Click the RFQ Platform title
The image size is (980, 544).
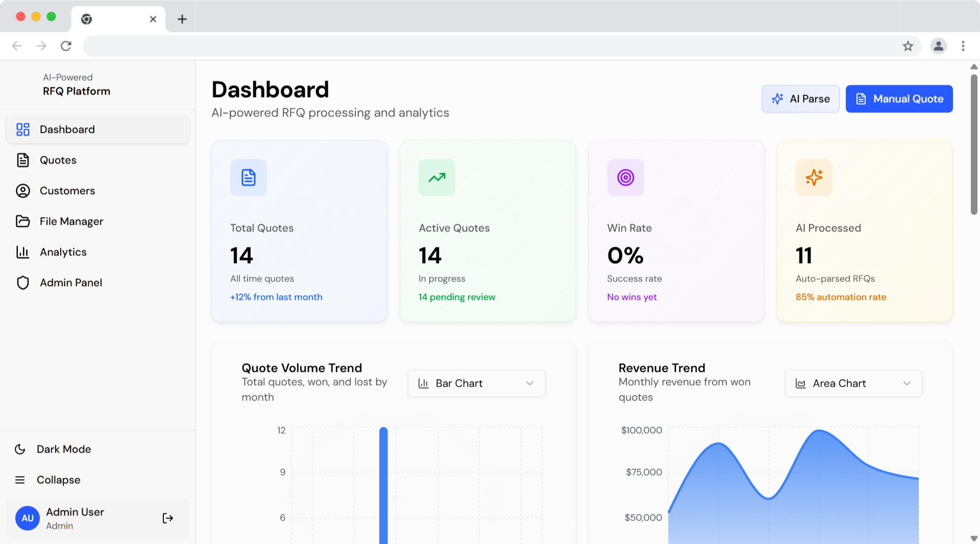tap(77, 91)
